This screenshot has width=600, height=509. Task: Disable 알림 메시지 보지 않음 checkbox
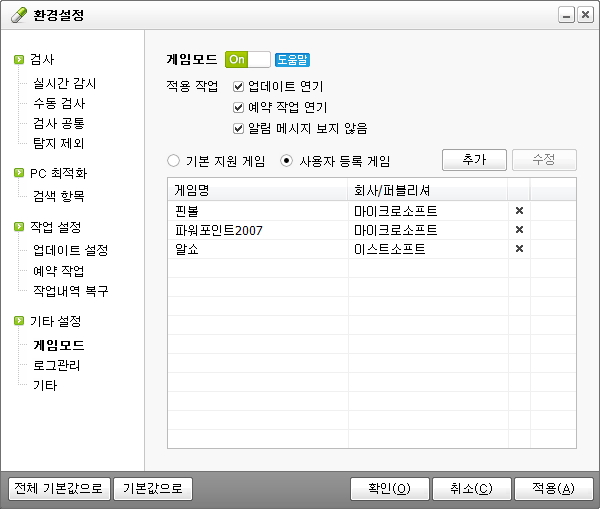click(238, 128)
